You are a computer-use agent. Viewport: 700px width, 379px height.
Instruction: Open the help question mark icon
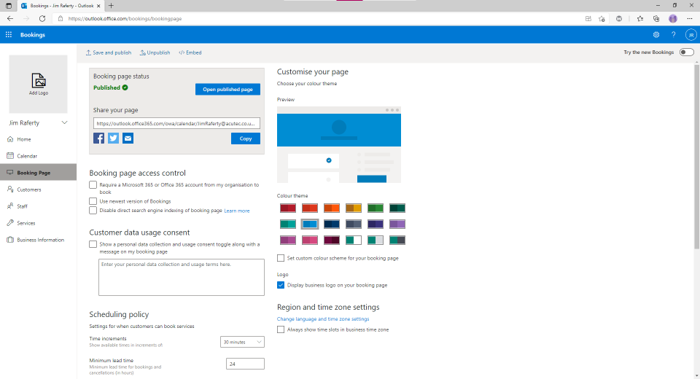coord(673,34)
